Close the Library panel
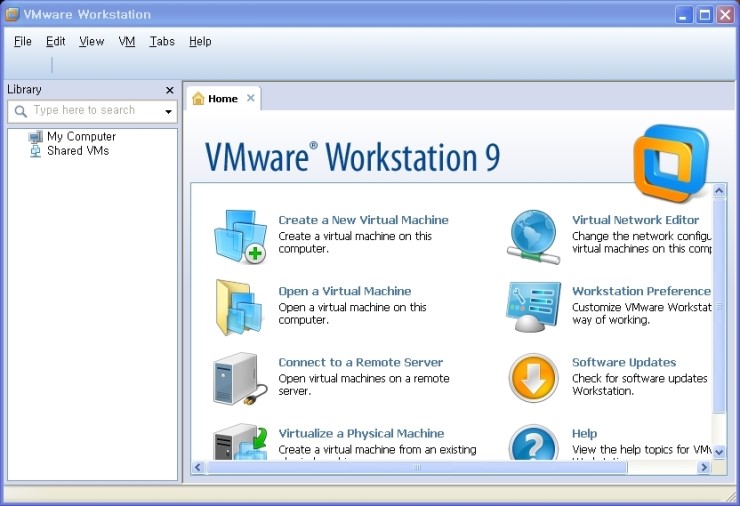Image resolution: width=740 pixels, height=506 pixels. point(170,90)
